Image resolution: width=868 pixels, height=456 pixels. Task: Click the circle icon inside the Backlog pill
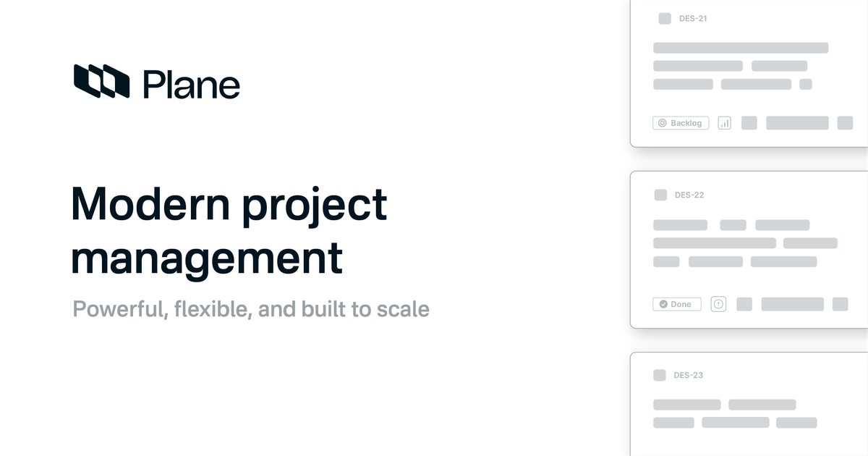[662, 123]
